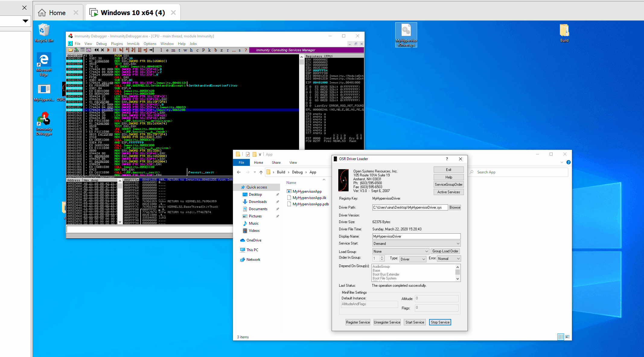Screen dimensions: 644x357
Task: Show breakpoints via 'b' toolbar button
Action: click(215, 50)
